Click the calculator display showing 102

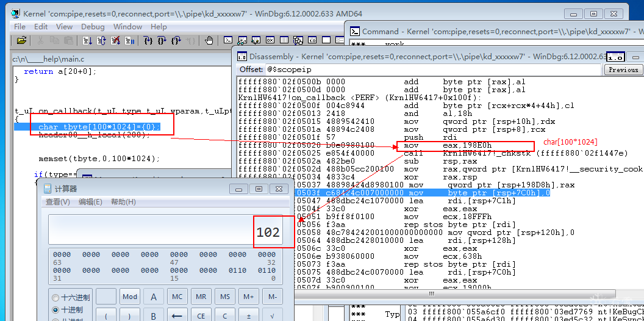coord(165,229)
